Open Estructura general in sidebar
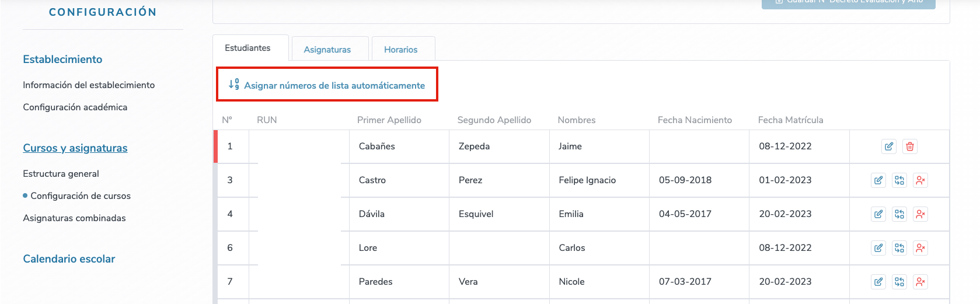The image size is (980, 304). tap(61, 174)
